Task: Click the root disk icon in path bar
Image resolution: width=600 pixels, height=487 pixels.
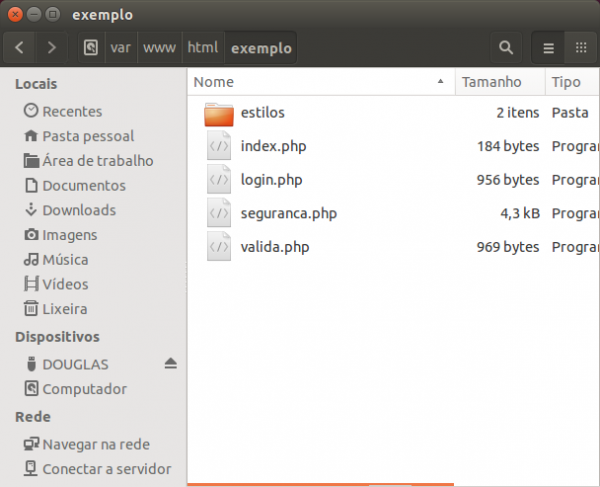Action: pyautogui.click(x=91, y=47)
